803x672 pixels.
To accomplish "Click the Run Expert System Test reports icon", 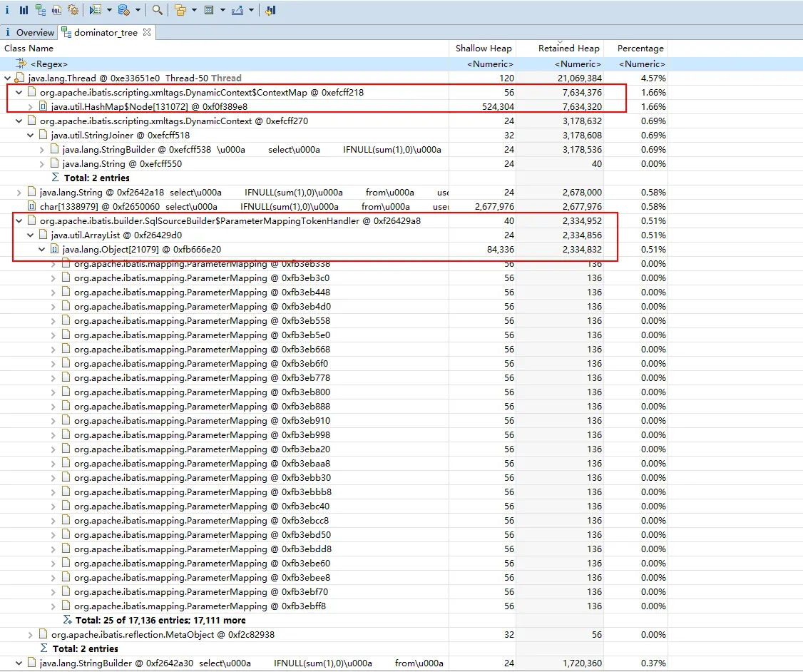I will point(96,10).
